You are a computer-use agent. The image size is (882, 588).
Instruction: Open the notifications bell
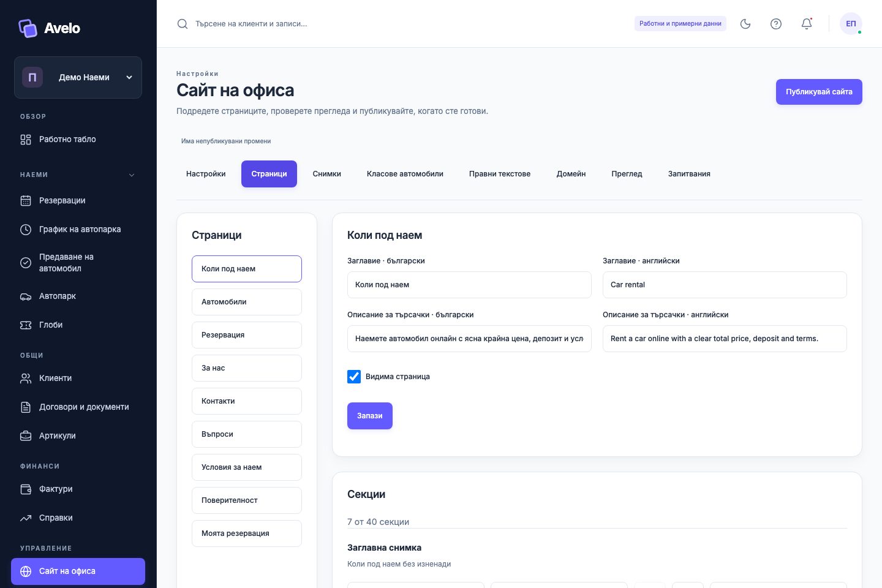807,24
